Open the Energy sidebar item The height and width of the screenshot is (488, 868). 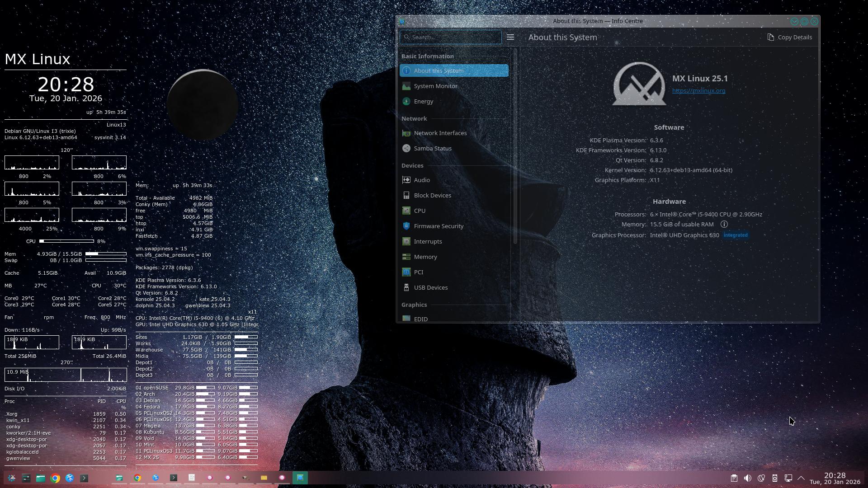coord(423,101)
